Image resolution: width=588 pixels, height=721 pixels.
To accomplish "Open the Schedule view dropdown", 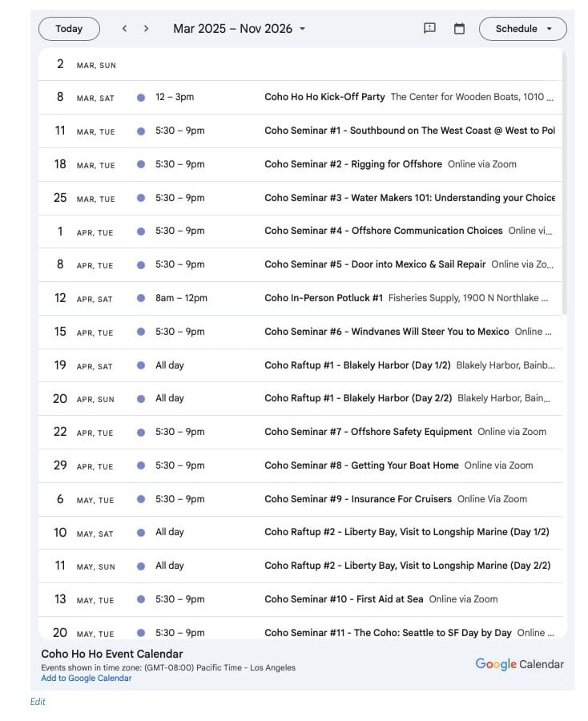I will pyautogui.click(x=522, y=29).
